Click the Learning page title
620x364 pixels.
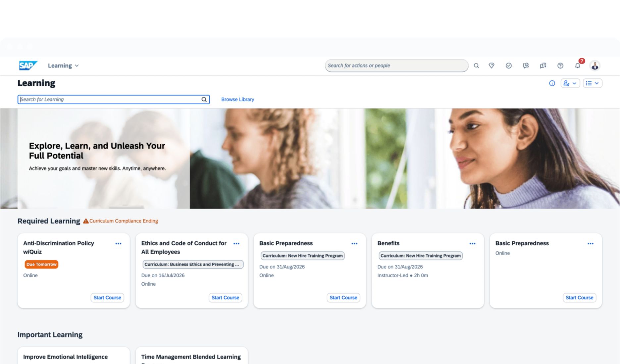point(36,83)
